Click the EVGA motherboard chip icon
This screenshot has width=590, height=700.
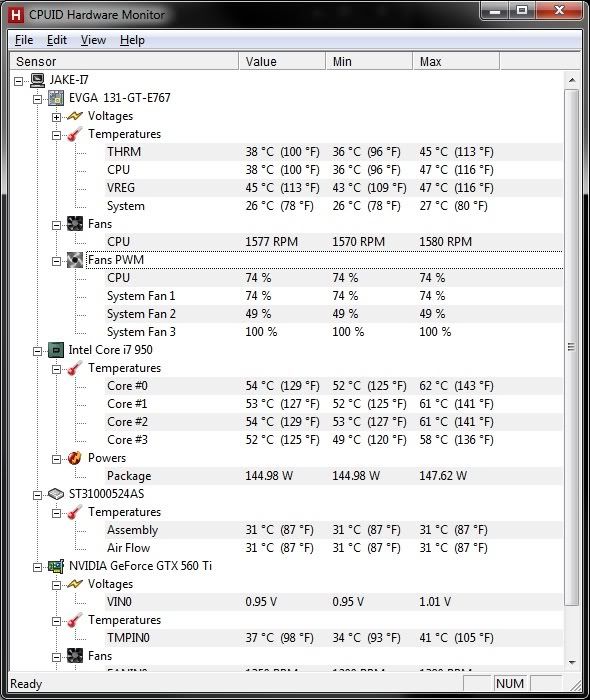pyautogui.click(x=56, y=98)
